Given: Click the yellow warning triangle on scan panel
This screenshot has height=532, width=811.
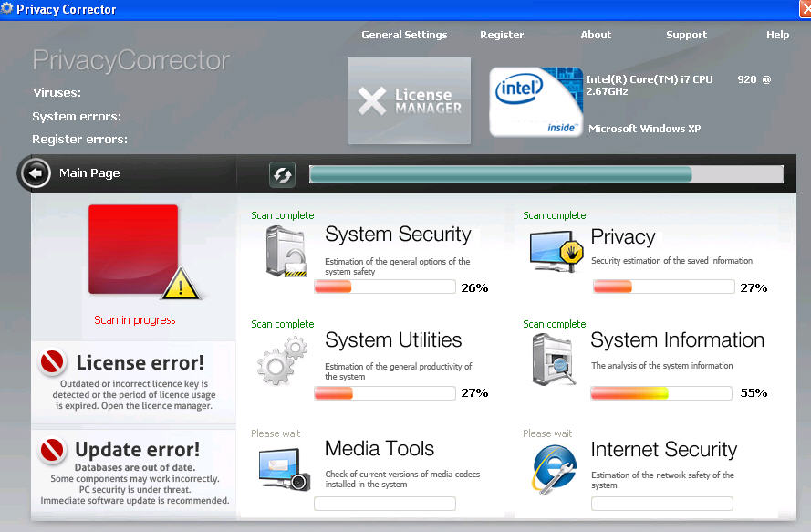Looking at the screenshot, I should 180,285.
